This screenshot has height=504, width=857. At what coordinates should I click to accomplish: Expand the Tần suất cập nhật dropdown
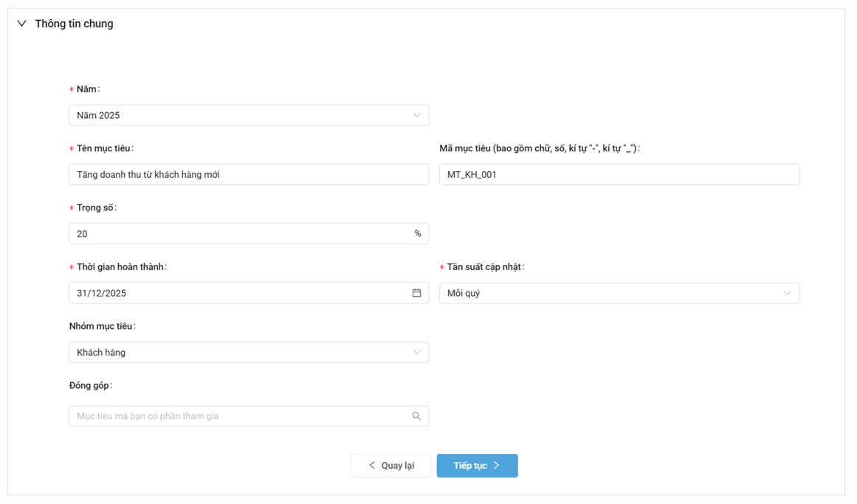(x=605, y=293)
